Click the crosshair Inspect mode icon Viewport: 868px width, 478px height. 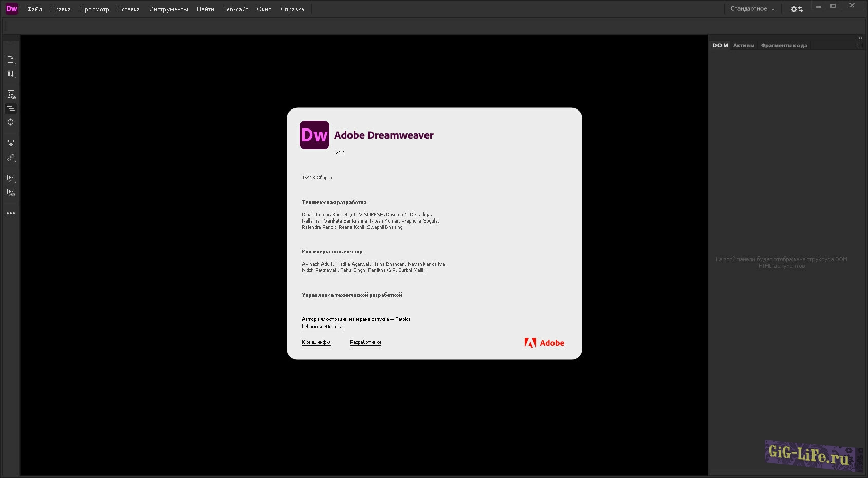tap(10, 122)
